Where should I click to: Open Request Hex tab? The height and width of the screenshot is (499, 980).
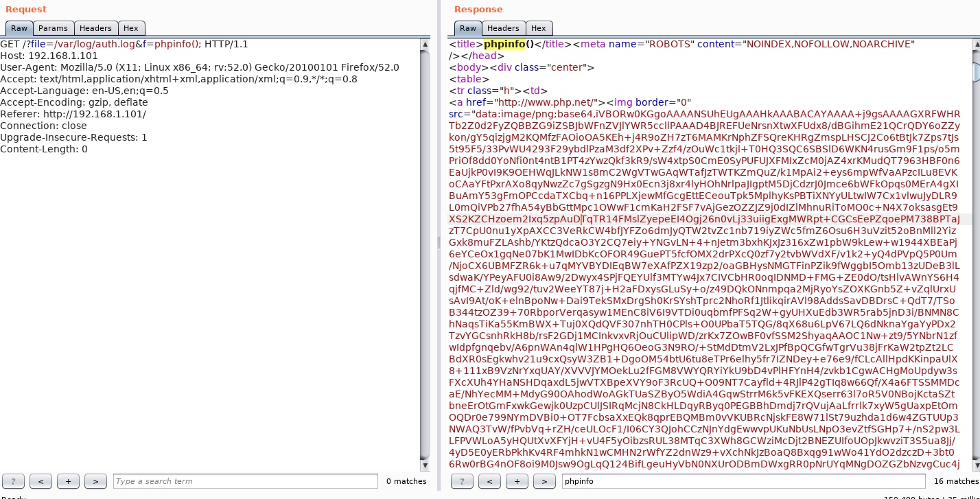pyautogui.click(x=131, y=28)
